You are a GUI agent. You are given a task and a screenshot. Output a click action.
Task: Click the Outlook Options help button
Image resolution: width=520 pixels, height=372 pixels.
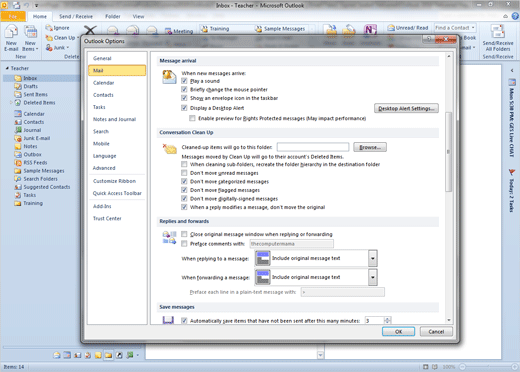pyautogui.click(x=429, y=39)
